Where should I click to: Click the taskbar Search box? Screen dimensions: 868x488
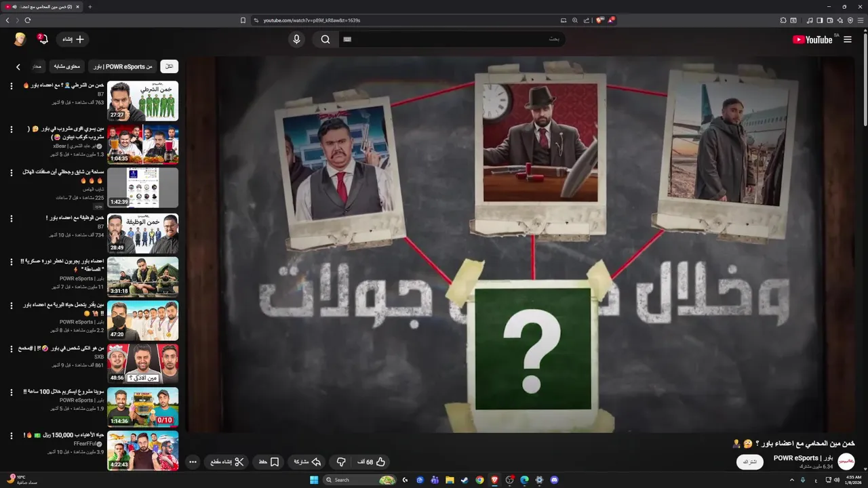coord(359,480)
